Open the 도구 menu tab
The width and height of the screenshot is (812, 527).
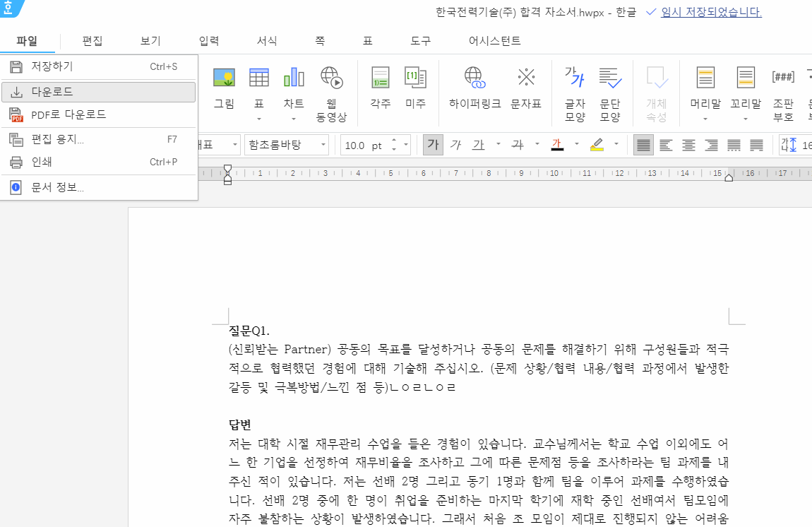tap(421, 41)
